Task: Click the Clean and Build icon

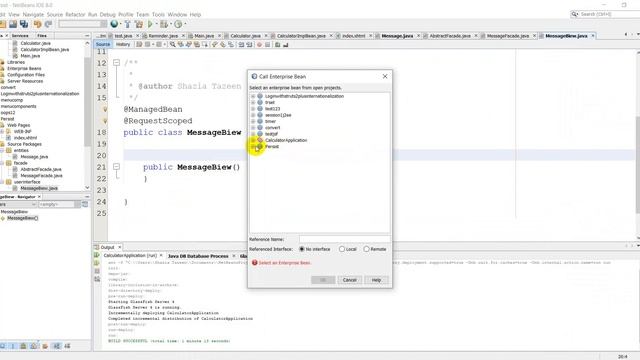Action: tap(139, 24)
